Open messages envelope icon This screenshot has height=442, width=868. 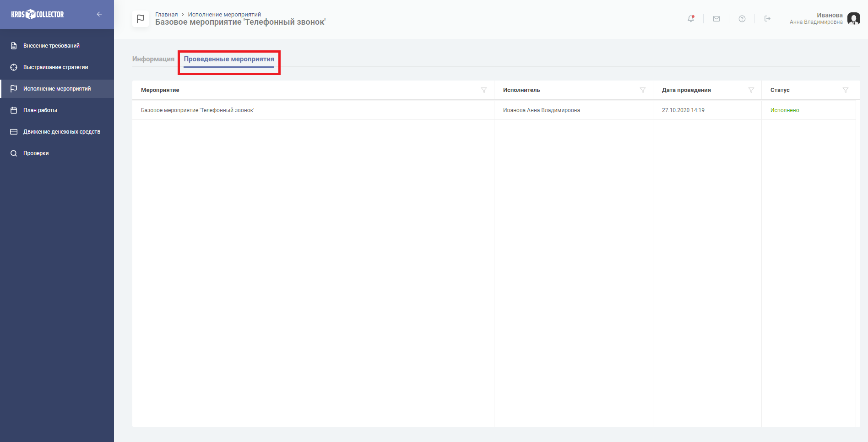pyautogui.click(x=716, y=19)
